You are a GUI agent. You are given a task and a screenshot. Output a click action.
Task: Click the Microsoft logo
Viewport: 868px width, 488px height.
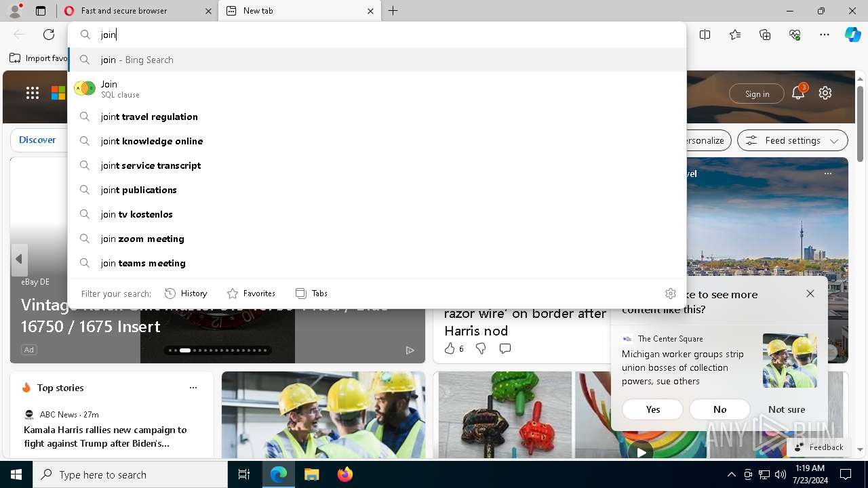(58, 93)
